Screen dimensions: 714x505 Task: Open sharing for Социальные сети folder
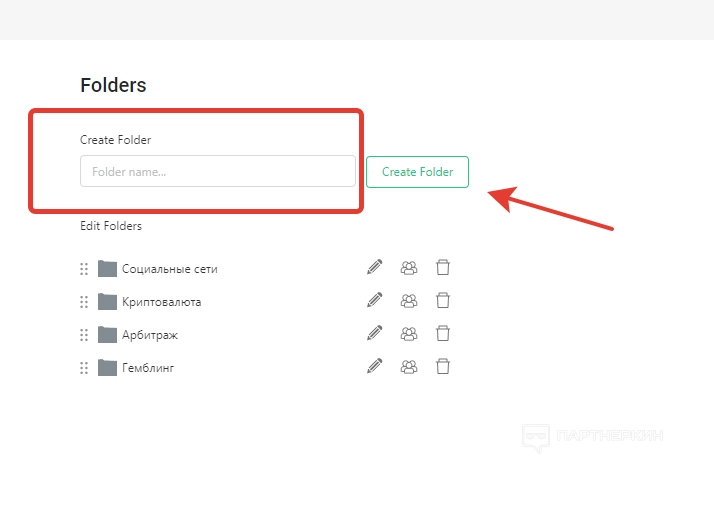click(409, 267)
